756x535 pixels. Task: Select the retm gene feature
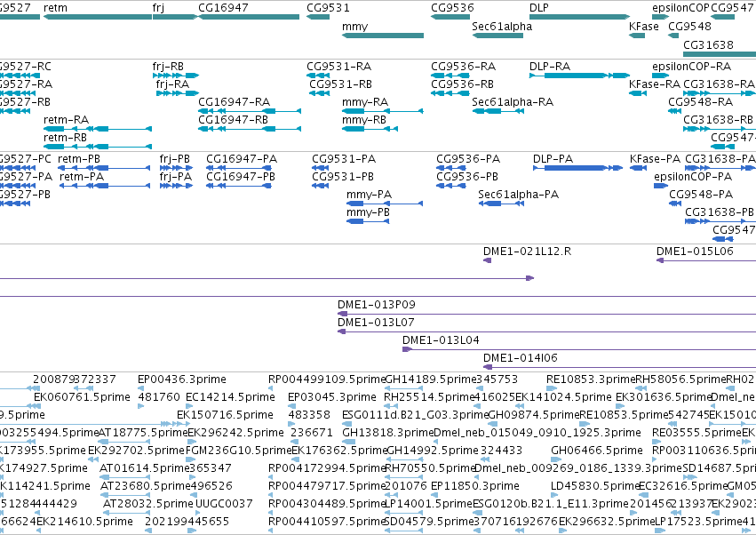[98, 17]
